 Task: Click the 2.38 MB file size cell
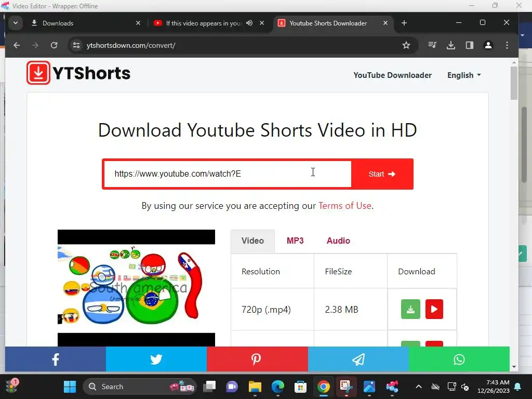coord(351,309)
